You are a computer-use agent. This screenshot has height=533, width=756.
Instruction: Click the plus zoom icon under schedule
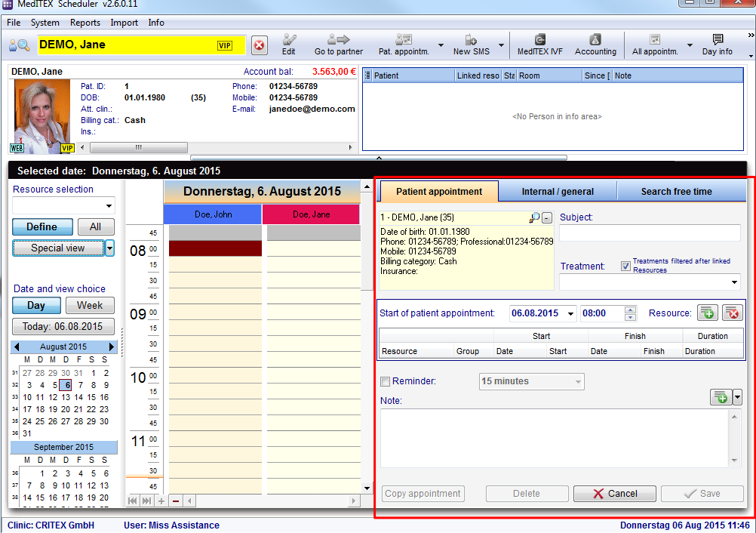click(x=161, y=501)
